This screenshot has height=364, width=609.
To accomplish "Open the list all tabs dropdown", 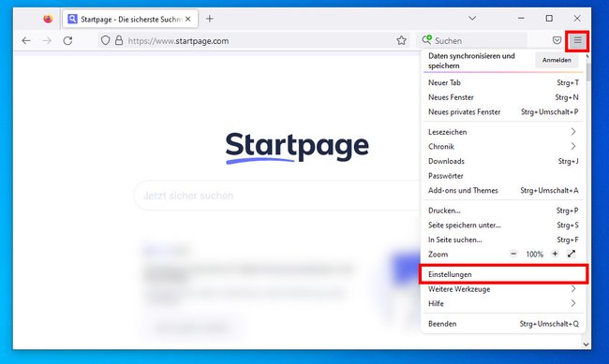I will 472,18.
